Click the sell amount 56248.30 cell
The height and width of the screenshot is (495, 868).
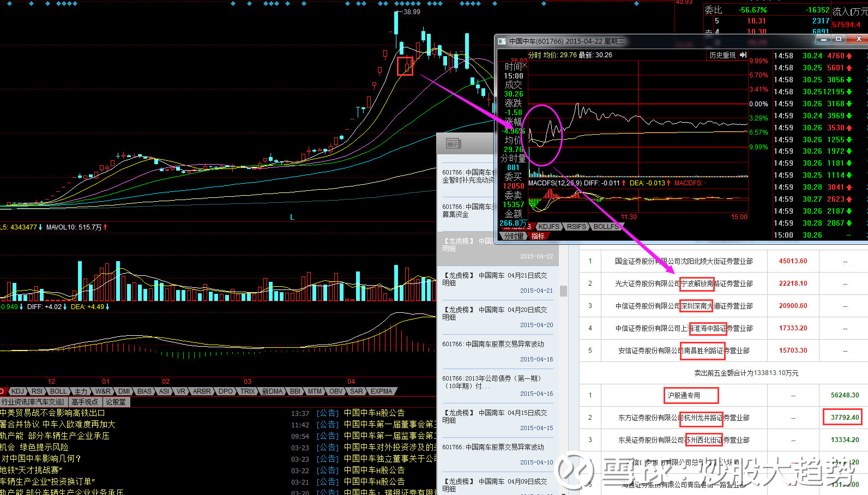click(845, 395)
